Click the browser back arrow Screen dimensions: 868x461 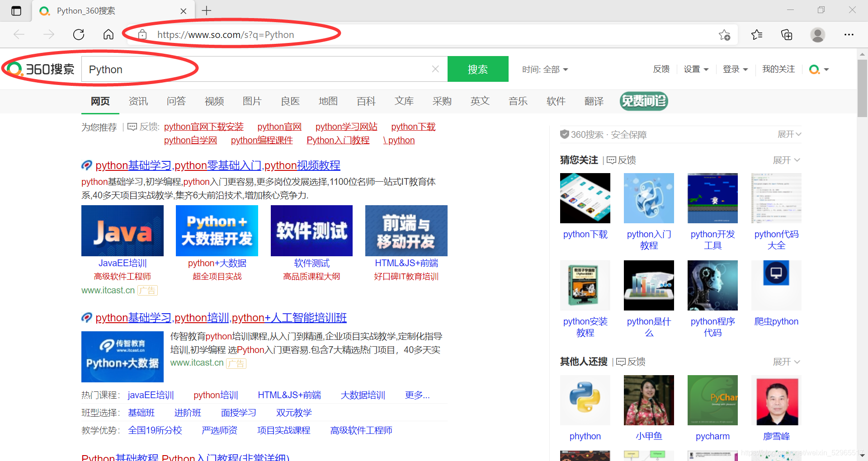click(19, 34)
